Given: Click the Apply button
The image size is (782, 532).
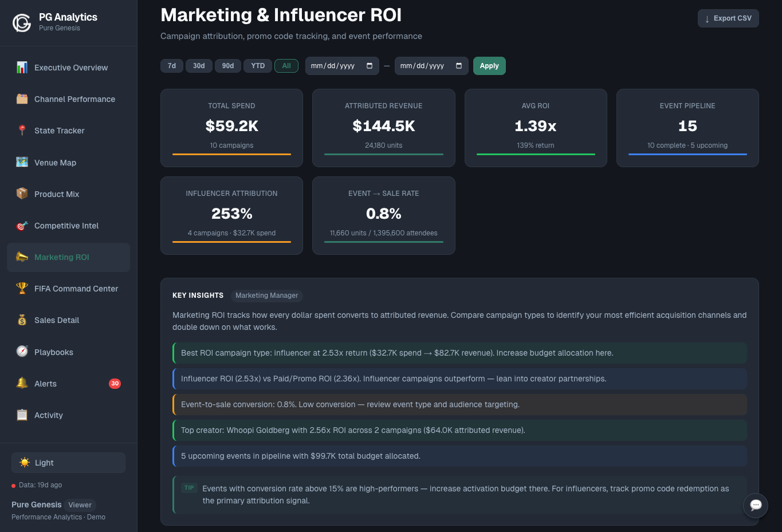Looking at the screenshot, I should click(x=489, y=65).
